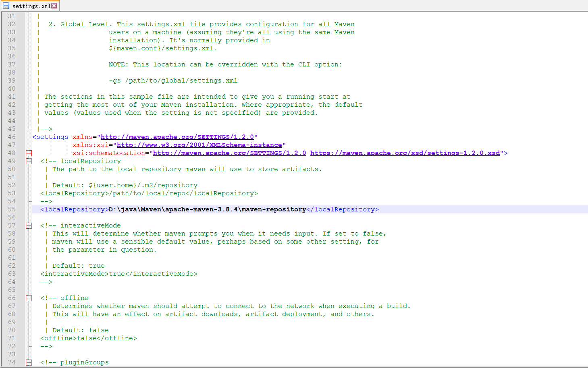Click 'maven will use a sensible default value' line
This screenshot has height=368, width=588.
[216, 242]
